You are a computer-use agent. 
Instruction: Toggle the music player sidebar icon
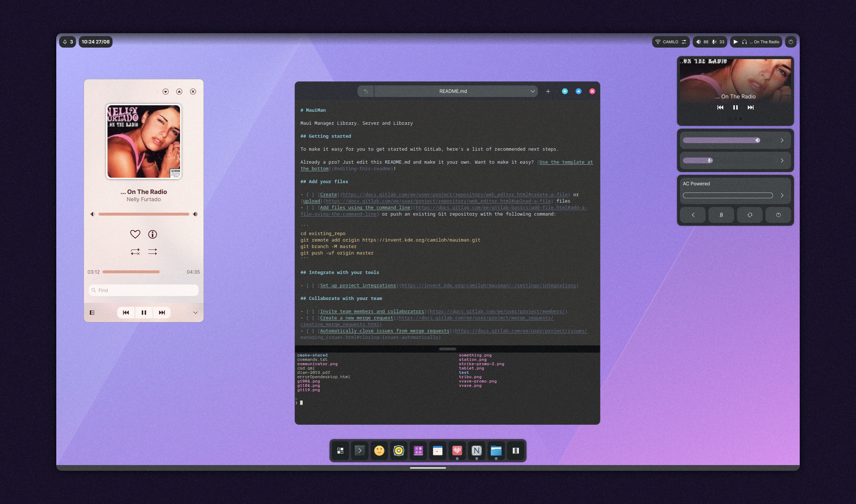click(92, 313)
